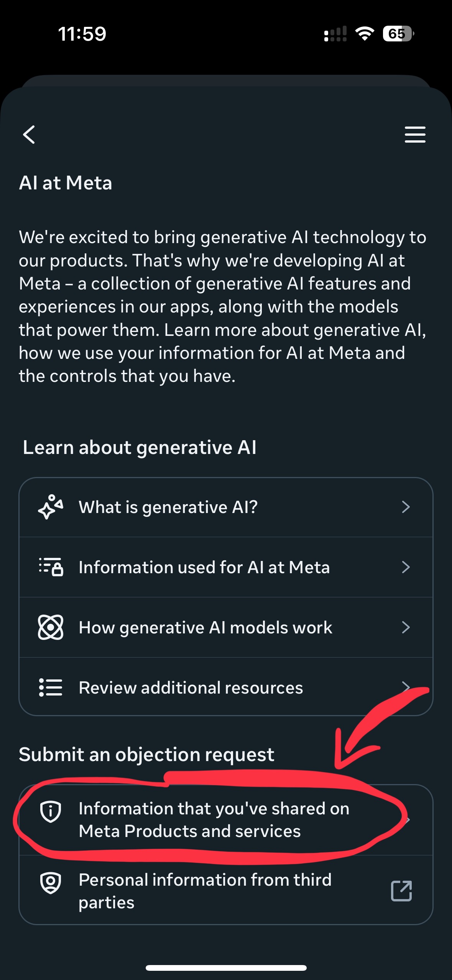Expand Review additional resources
The width and height of the screenshot is (452, 980).
point(191,687)
